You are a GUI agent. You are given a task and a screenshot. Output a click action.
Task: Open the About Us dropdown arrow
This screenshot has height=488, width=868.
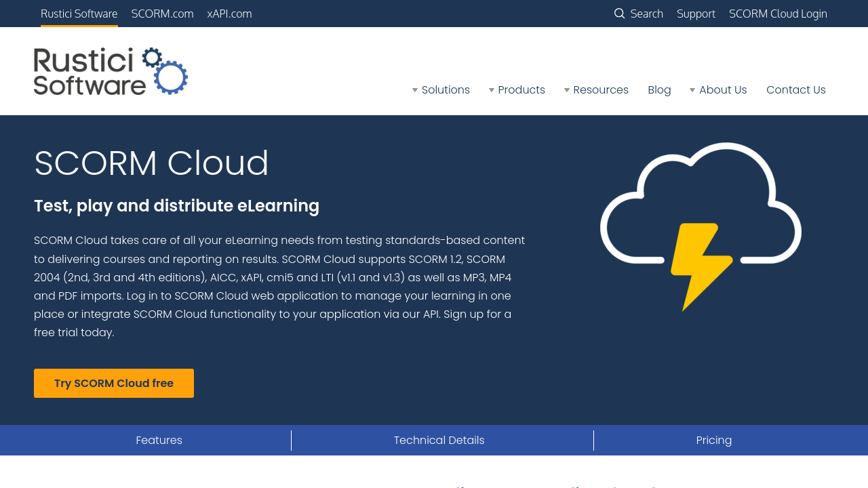click(x=692, y=90)
